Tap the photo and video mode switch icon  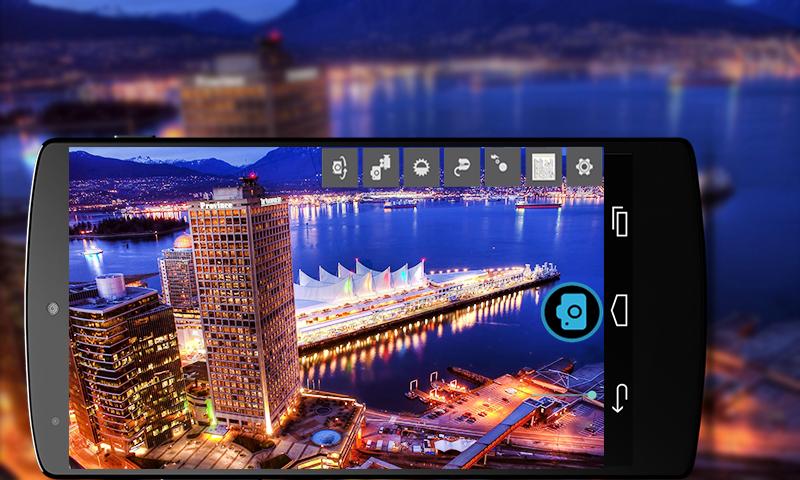coord(381,167)
